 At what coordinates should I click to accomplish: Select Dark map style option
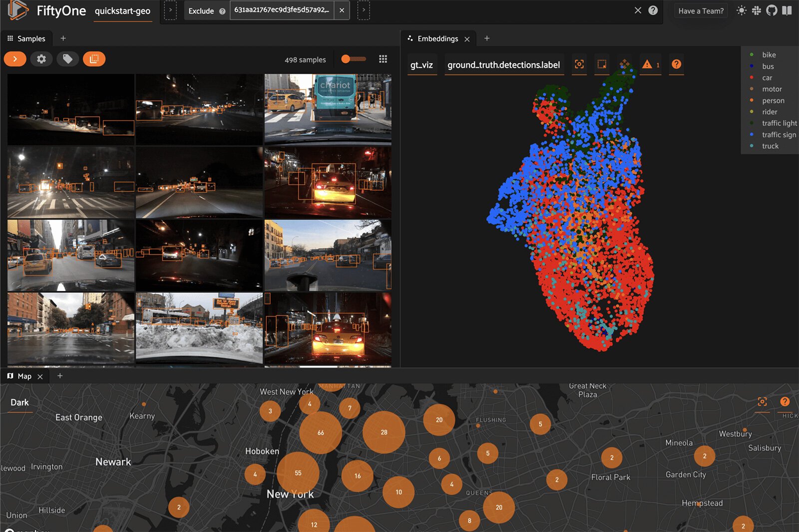coord(20,402)
